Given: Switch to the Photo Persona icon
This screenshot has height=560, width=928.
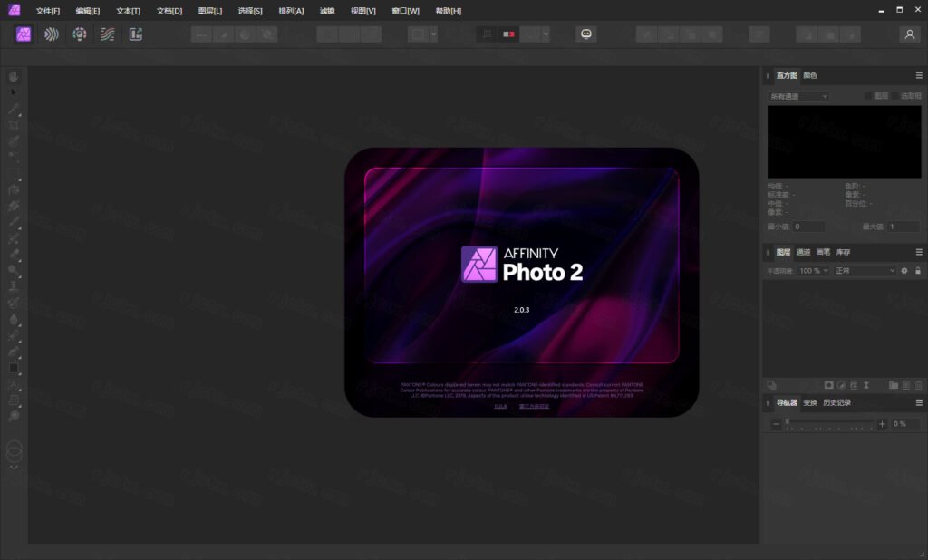Looking at the screenshot, I should pos(24,34).
